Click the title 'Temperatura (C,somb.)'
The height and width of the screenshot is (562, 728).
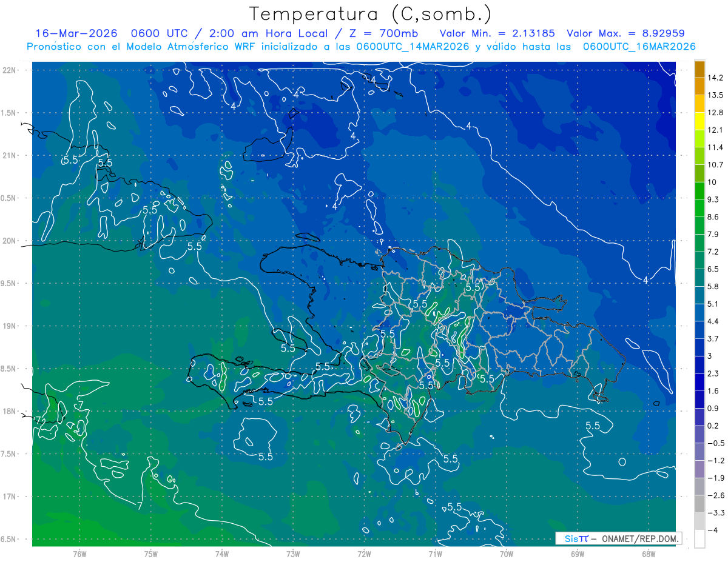tap(371, 15)
